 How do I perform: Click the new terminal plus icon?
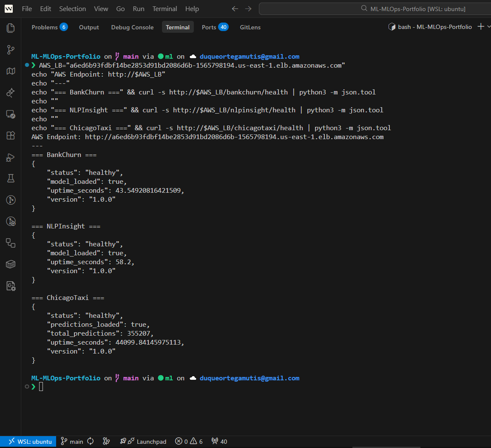480,27
